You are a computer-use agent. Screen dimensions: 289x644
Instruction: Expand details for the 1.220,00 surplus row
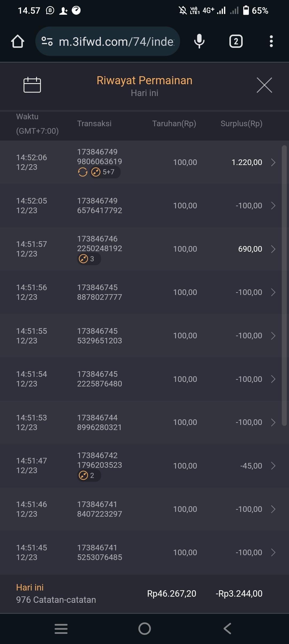point(273,162)
